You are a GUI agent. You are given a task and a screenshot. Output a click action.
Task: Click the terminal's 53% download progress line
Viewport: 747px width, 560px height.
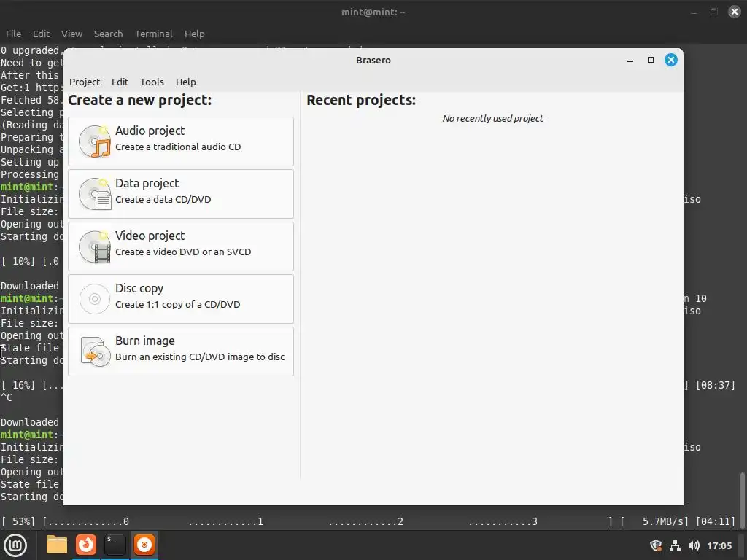[368, 522]
